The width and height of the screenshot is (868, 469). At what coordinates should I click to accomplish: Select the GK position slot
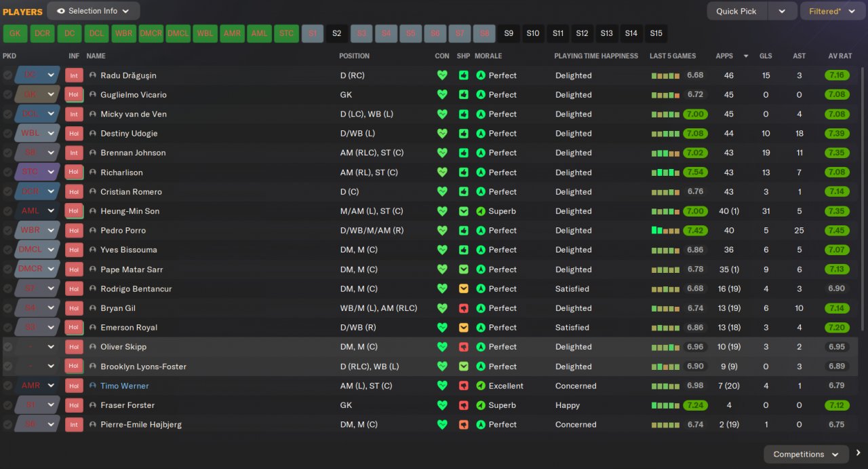pyautogui.click(x=15, y=33)
